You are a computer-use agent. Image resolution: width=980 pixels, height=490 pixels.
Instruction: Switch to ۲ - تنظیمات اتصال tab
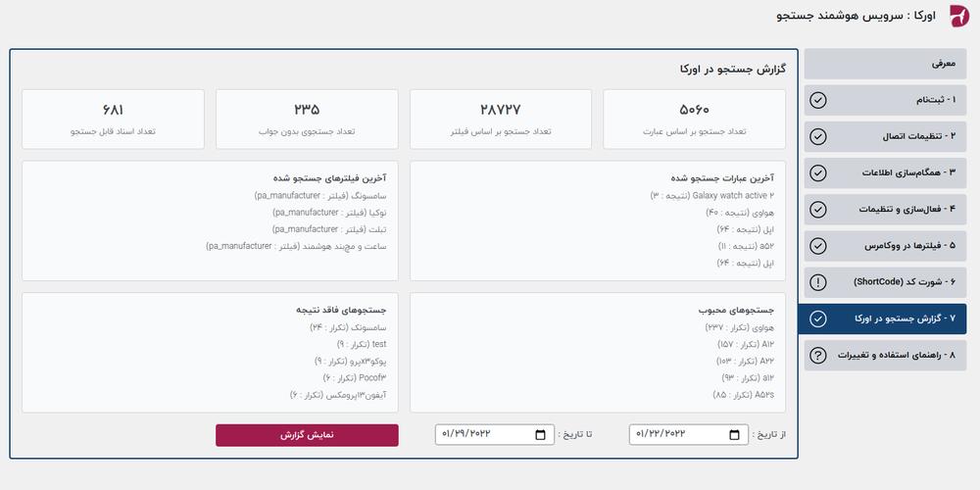click(885, 137)
